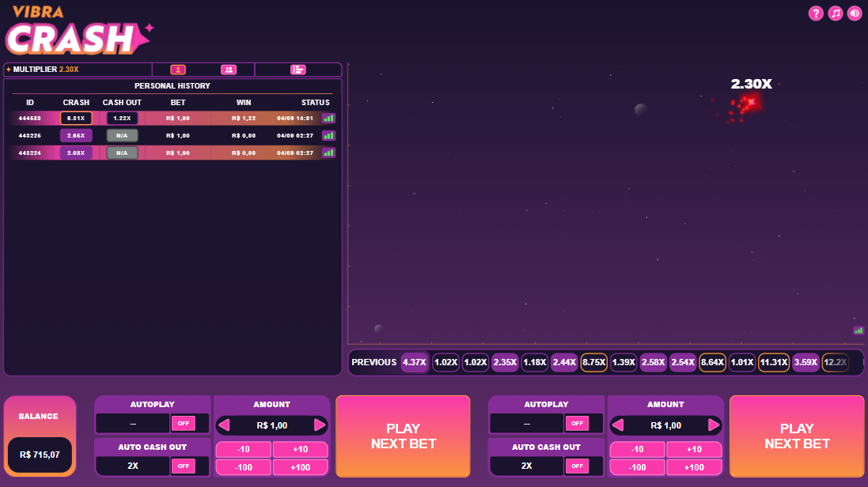Open the leaderboard ranking icon tab
Image resolution: width=868 pixels, height=487 pixels.
point(298,70)
